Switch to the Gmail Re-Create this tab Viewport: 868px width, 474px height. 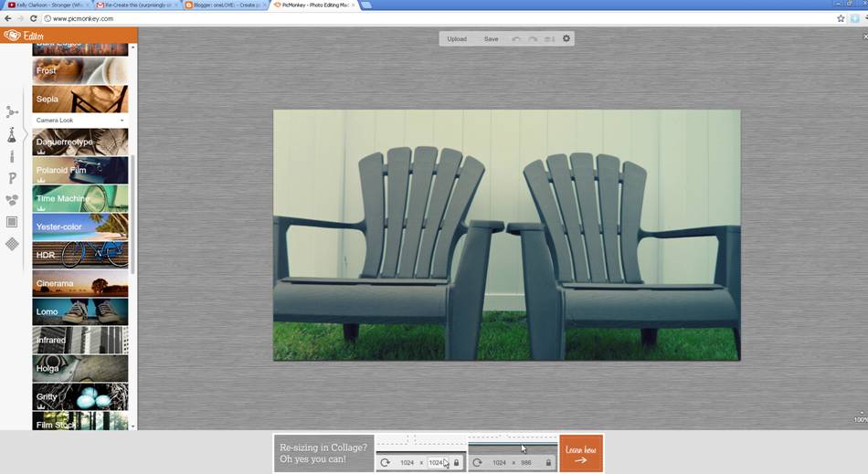(137, 5)
